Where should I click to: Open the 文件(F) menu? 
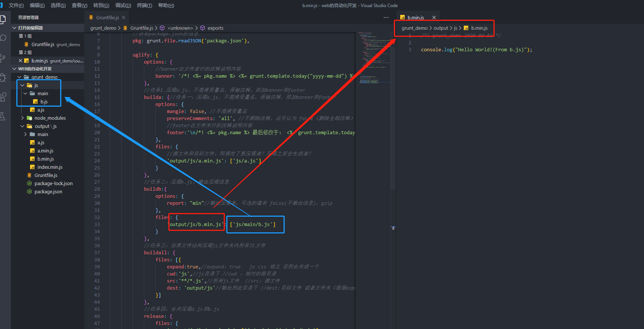pos(16,5)
